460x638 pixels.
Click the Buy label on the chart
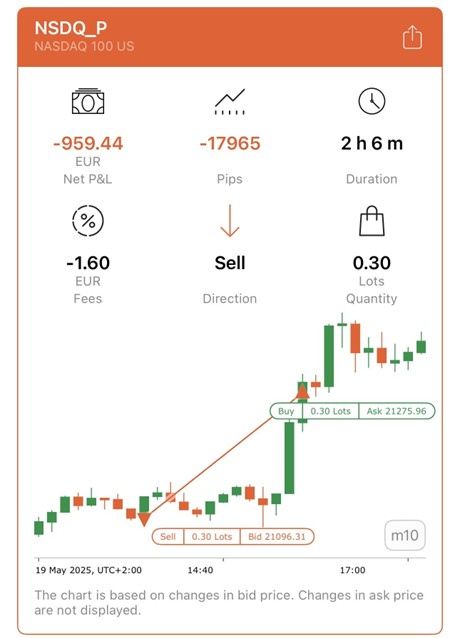point(286,411)
